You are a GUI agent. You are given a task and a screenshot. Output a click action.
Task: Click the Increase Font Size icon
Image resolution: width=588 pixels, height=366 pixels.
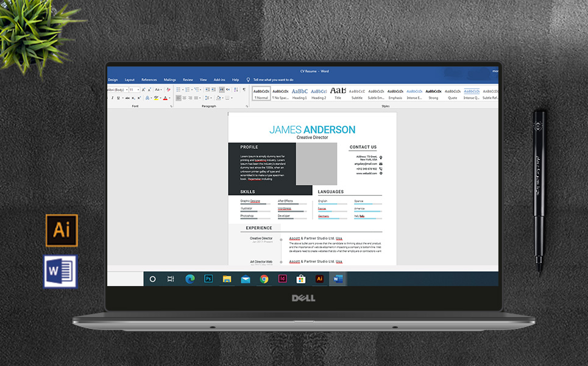143,90
